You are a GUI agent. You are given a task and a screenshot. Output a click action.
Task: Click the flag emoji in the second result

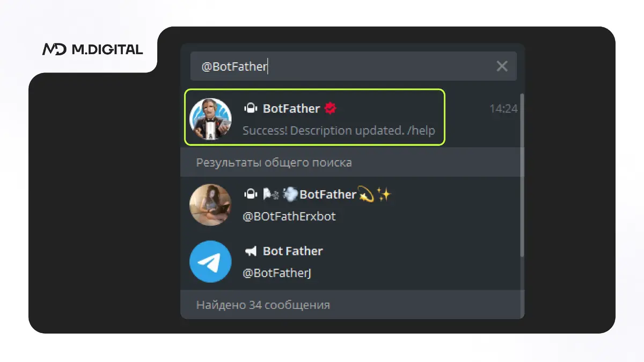point(270,194)
